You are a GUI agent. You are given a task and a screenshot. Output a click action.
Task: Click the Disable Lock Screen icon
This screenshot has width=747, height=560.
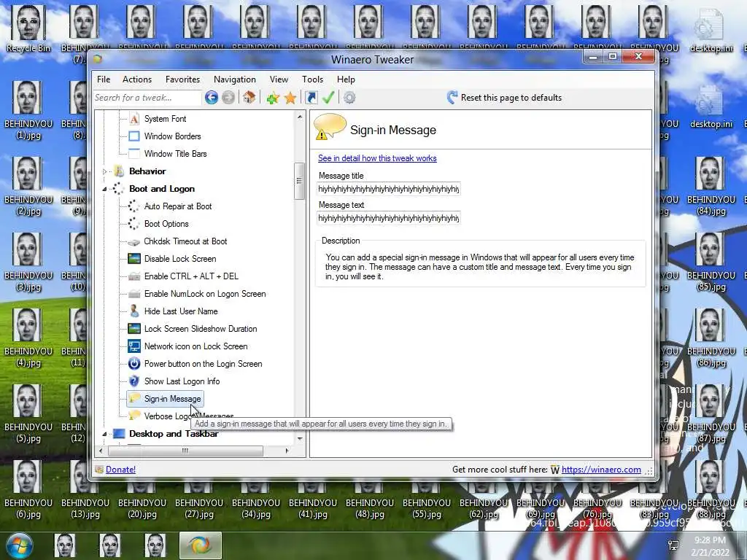pyautogui.click(x=134, y=259)
